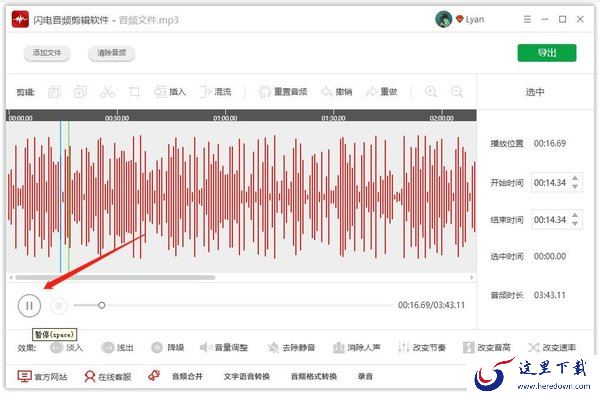
Task: Apply 降噪 noise reduction effect
Action: click(168, 347)
